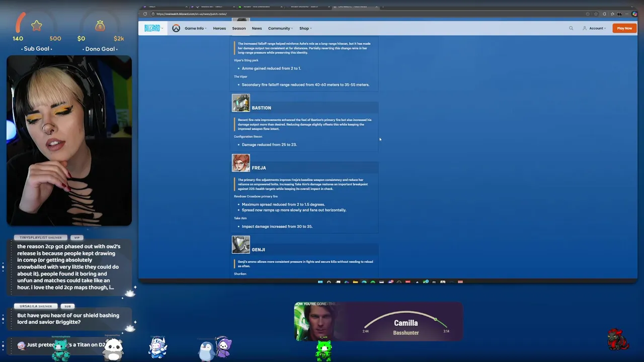Click the purple cat avatar

coord(223,347)
